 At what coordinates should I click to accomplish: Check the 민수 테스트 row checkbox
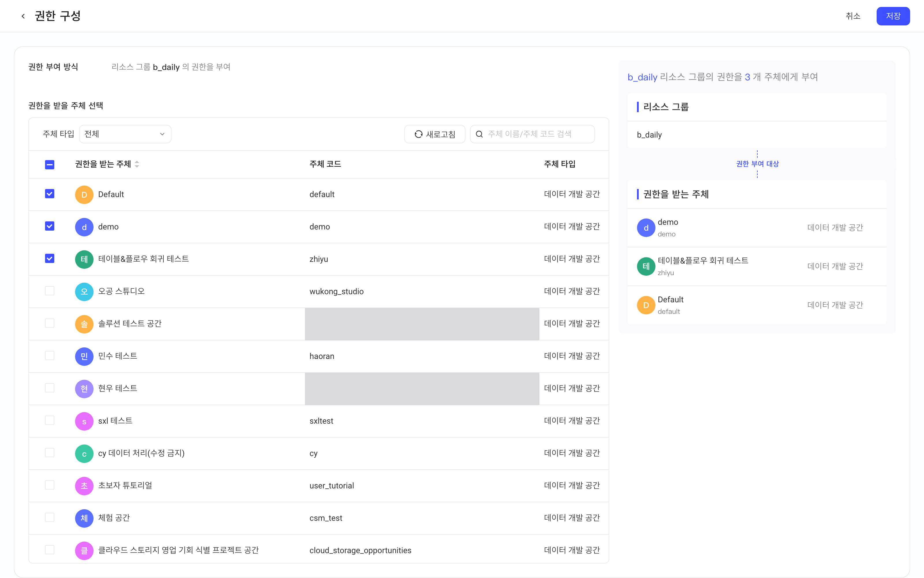pyautogui.click(x=50, y=355)
